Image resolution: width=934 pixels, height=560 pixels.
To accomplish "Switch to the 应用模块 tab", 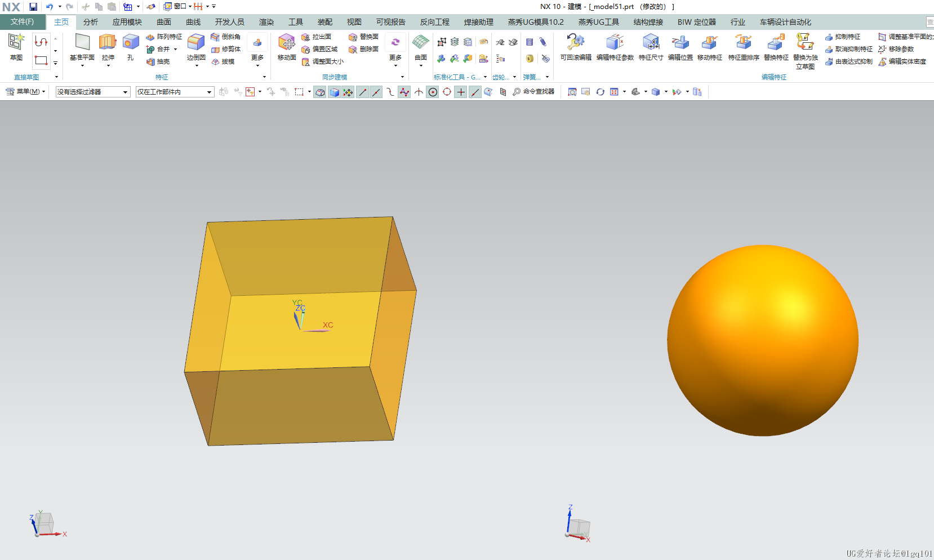I will (x=127, y=22).
